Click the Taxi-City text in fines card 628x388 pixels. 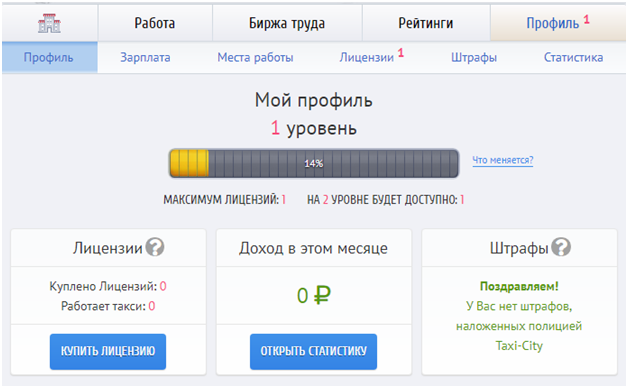coord(519,346)
